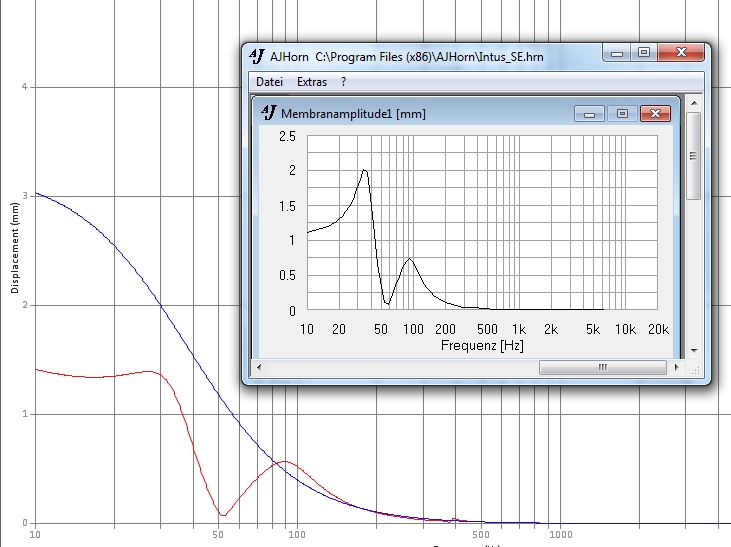731x547 pixels.
Task: Open the Extras menu
Action: [312, 81]
